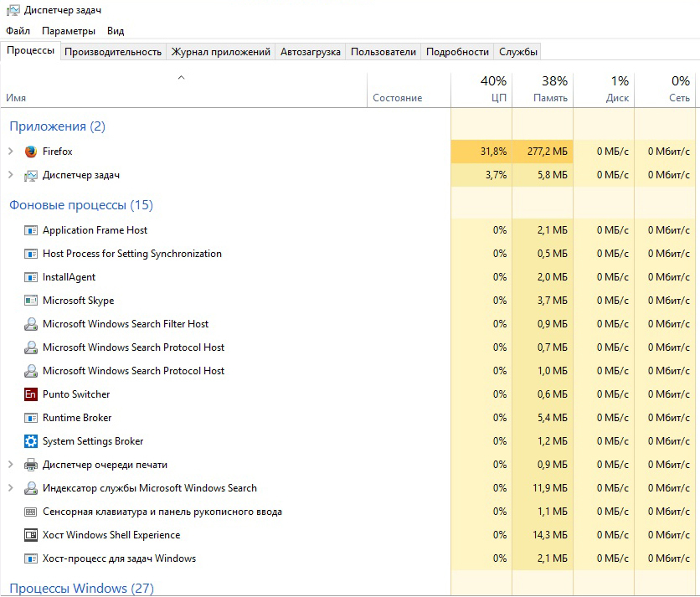The height and width of the screenshot is (597, 700).
Task: Open the Файл menu
Action: click(18, 31)
